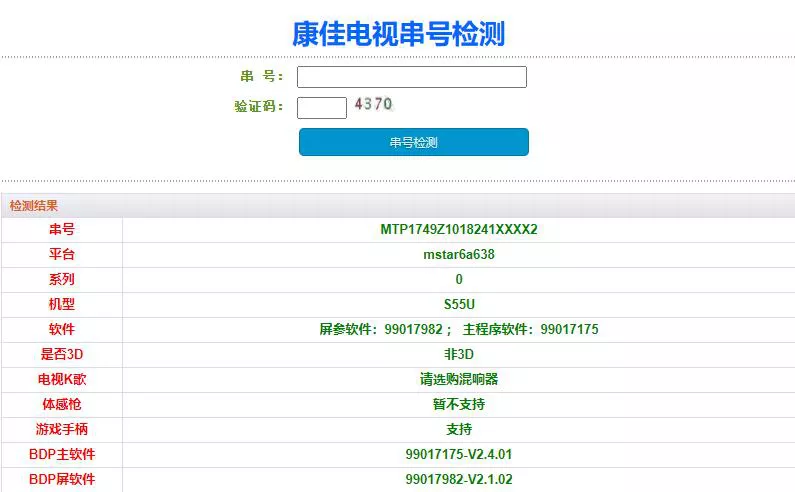This screenshot has height=492, width=795.
Task: Click the 电视K歌 row label
Action: tap(62, 379)
